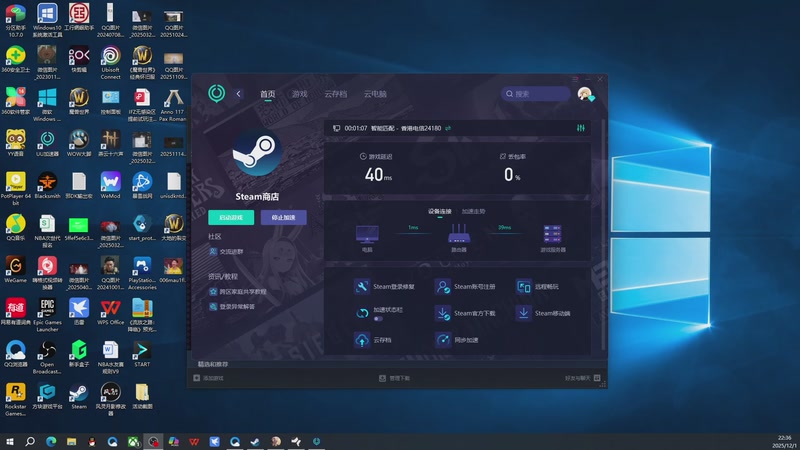Click the 丢包率 0% value

(512, 175)
